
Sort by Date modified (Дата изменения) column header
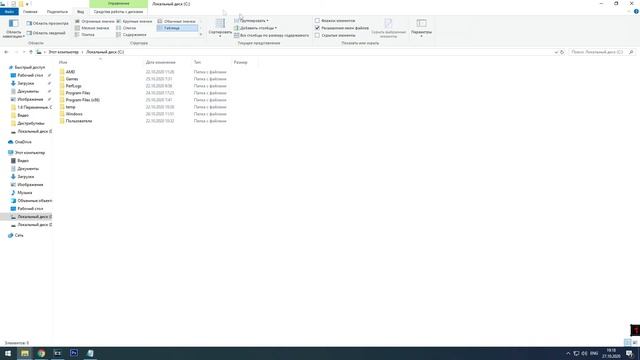[x=160, y=62]
